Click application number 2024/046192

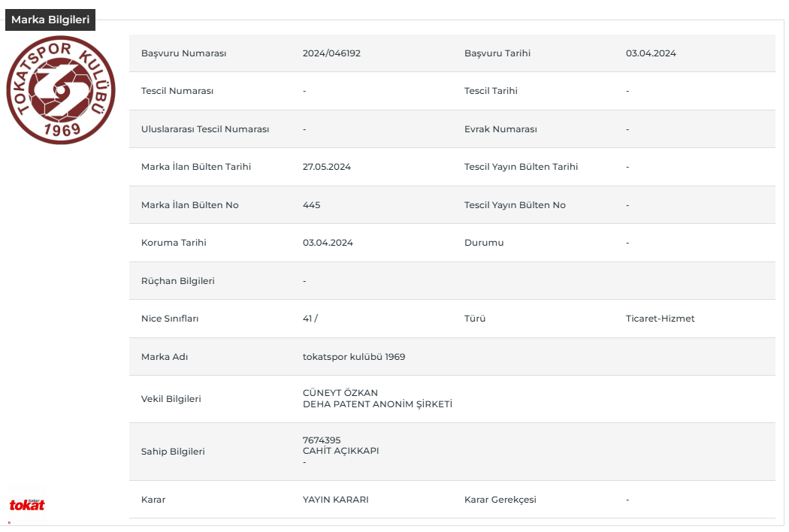[331, 53]
